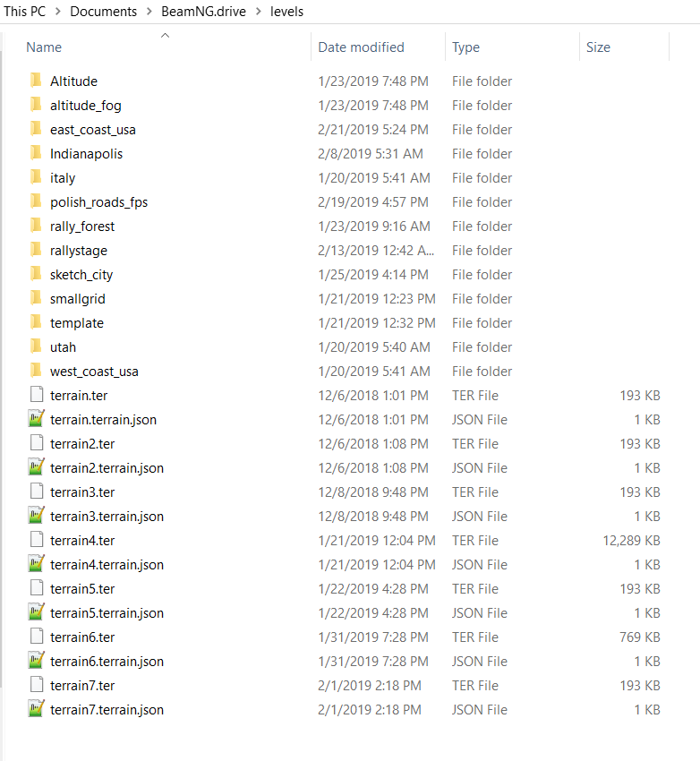The height and width of the screenshot is (761, 700).
Task: Click the terrain.ter file icon
Action: [37, 395]
